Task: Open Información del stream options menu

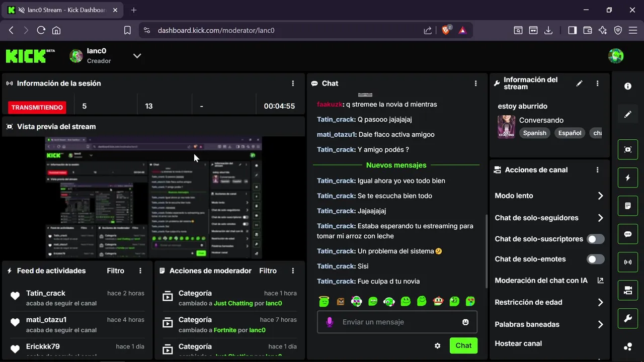Action: [598, 83]
